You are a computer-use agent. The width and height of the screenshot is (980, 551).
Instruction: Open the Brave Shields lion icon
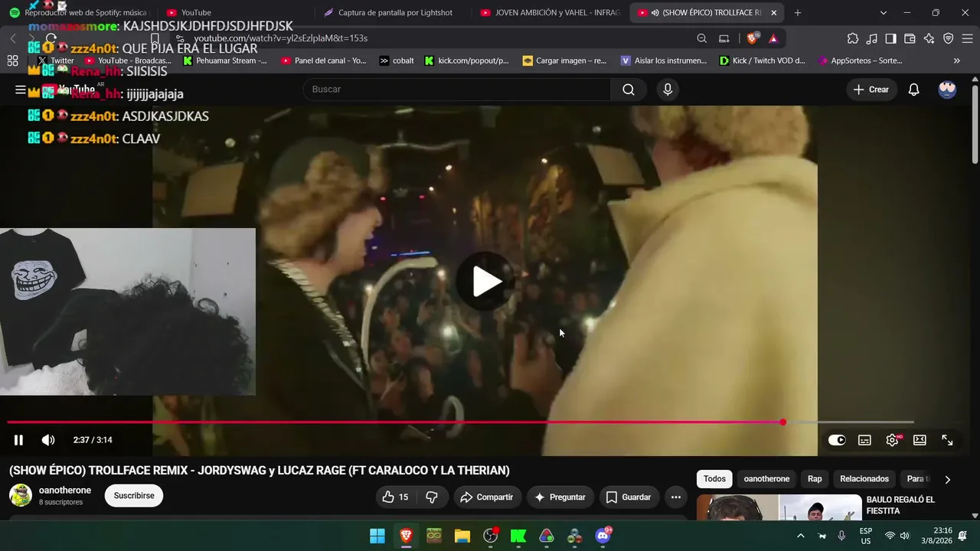[x=753, y=38]
